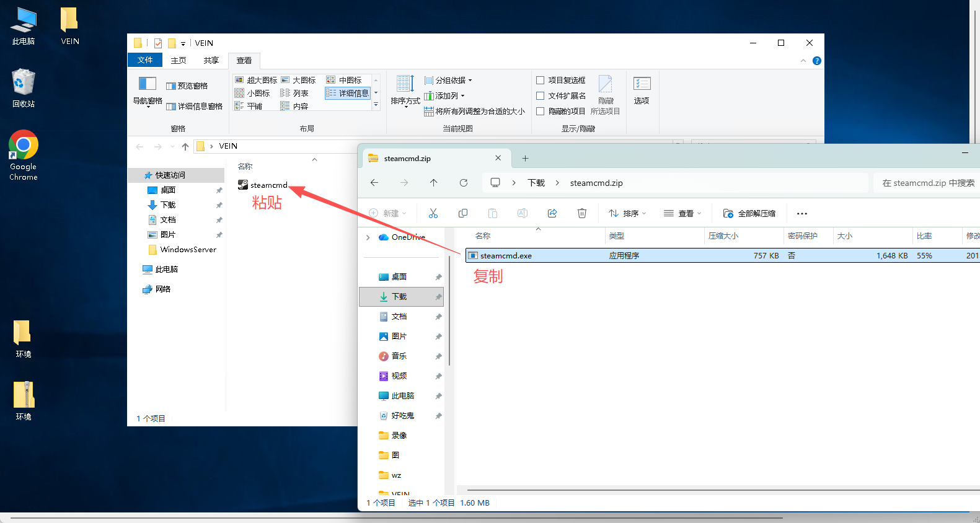Open the view (查看) dropdown in zip window
Image resolution: width=980 pixels, height=523 pixels.
[682, 213]
